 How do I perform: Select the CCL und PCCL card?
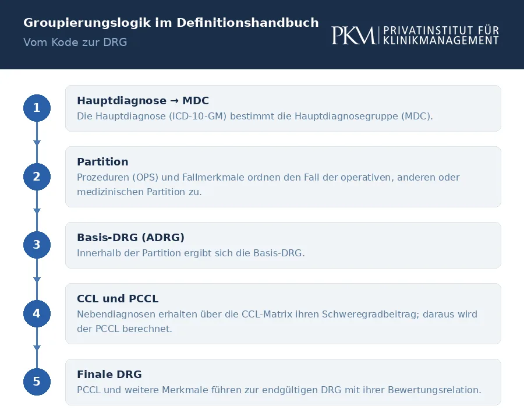click(x=283, y=313)
